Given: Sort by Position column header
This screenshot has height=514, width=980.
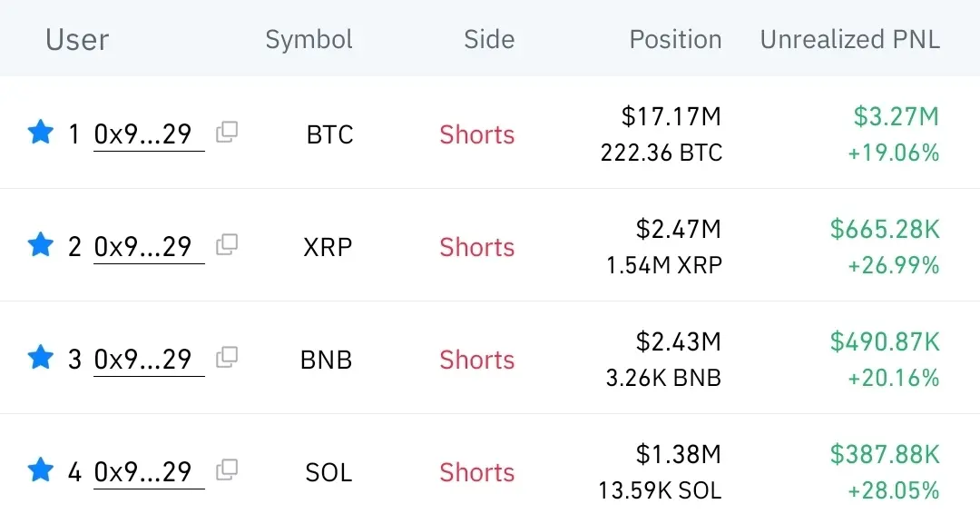Looking at the screenshot, I should pos(675,40).
